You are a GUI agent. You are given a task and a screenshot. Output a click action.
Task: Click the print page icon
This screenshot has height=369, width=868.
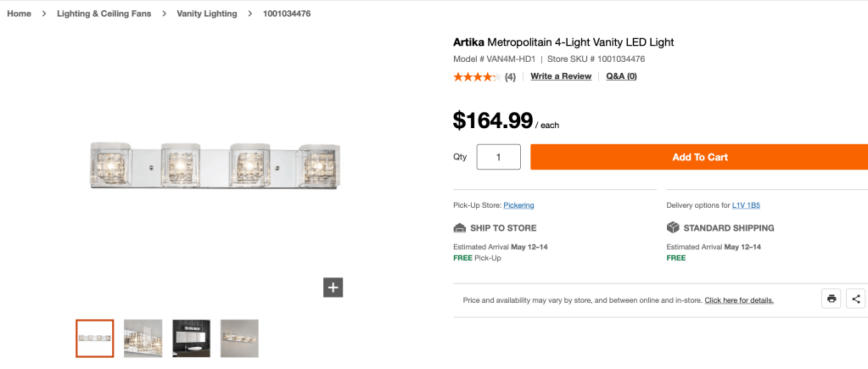(832, 299)
